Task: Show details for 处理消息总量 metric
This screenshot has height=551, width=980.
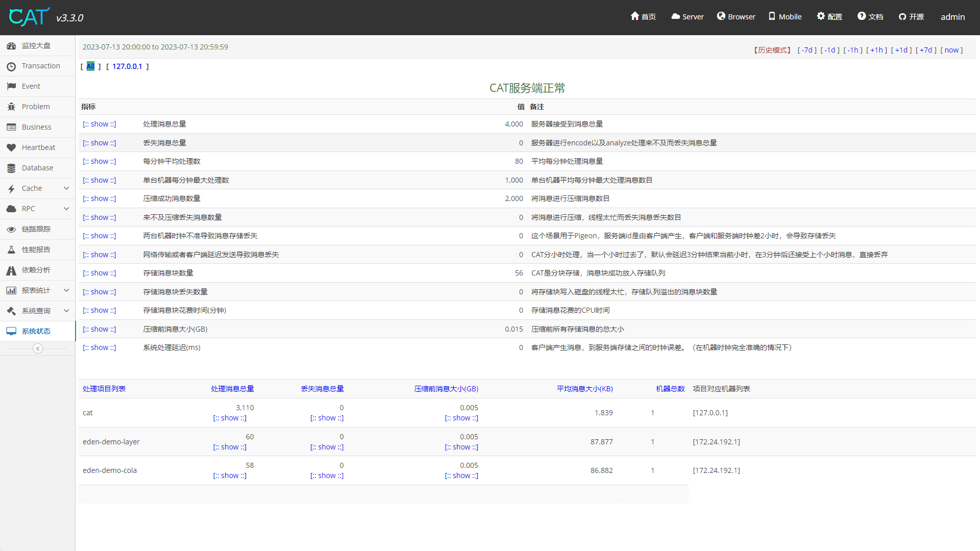Action: click(x=100, y=124)
